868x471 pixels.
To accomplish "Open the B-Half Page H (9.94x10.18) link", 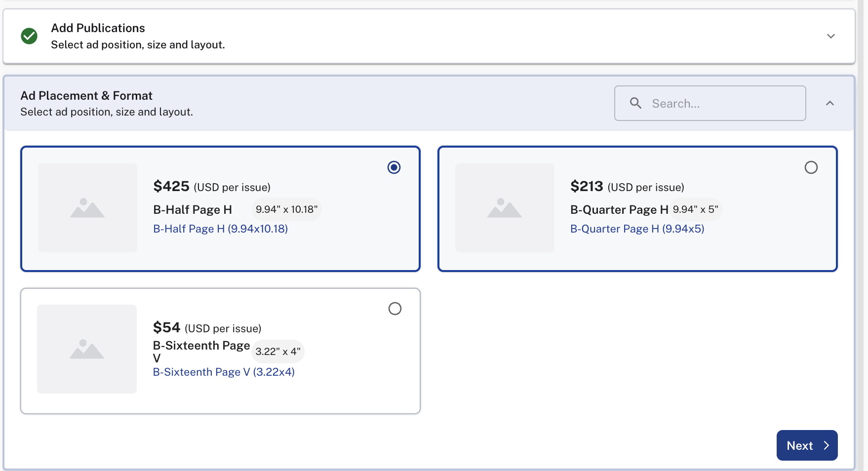I will (x=220, y=229).
